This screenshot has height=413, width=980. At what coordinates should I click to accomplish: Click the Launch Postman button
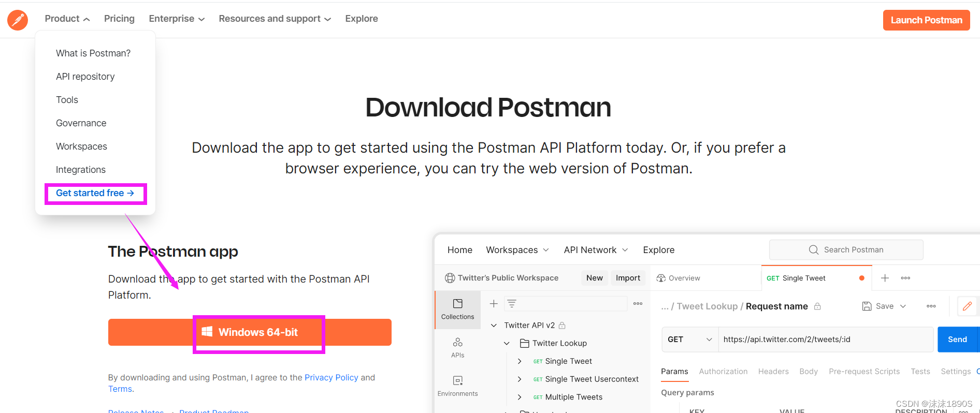pyautogui.click(x=927, y=20)
